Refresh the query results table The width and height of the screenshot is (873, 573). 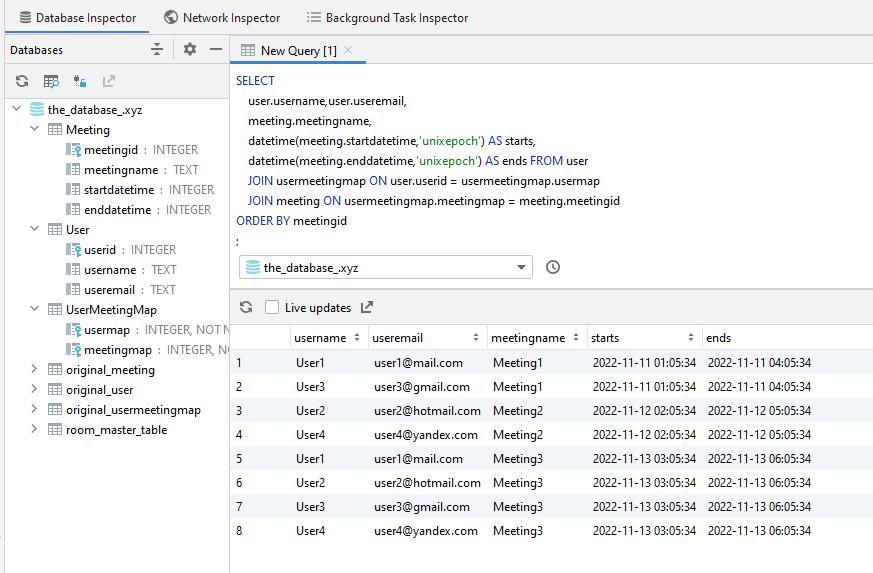(x=246, y=307)
